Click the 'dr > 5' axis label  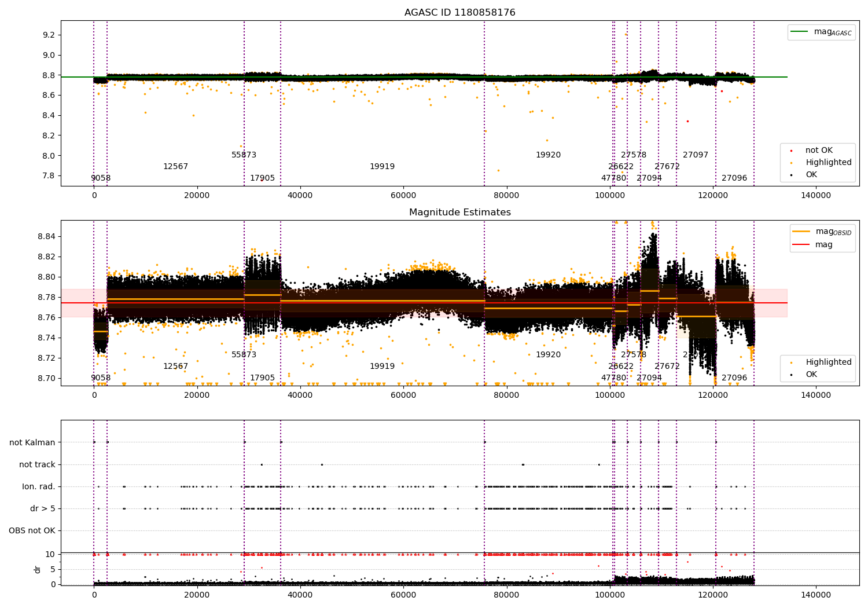pos(43,508)
